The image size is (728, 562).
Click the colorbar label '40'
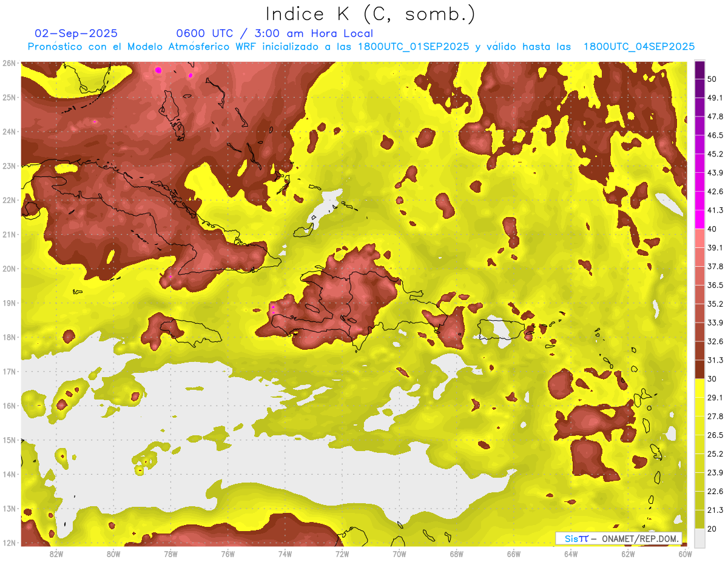pyautogui.click(x=712, y=229)
